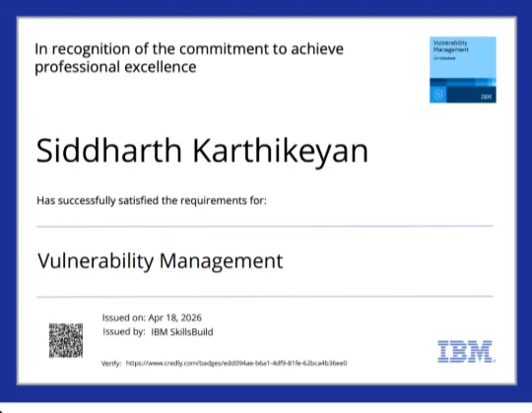Click the QR code on the certificate
Viewport: 532px width, 413px height.
pos(66,340)
